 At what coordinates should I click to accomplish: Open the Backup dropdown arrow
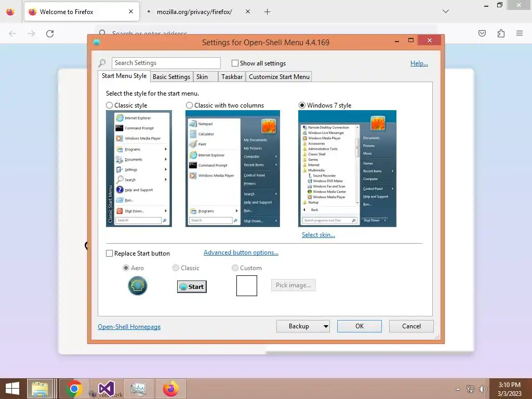[326, 326]
